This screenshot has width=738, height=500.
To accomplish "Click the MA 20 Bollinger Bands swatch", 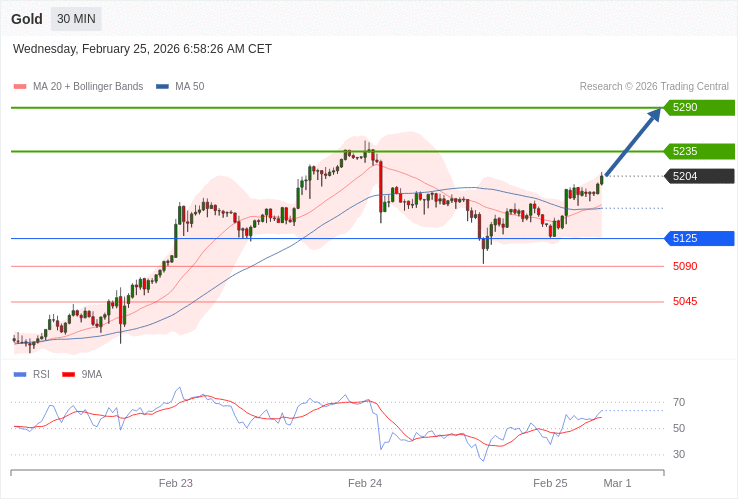I will point(19,87).
